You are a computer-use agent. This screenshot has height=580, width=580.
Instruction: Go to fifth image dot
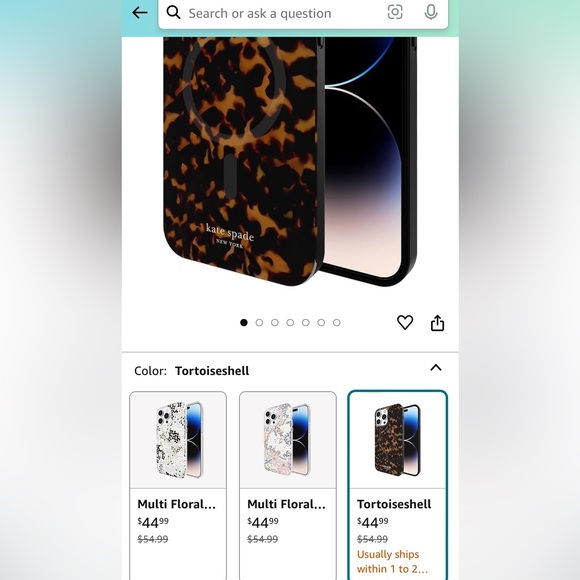click(x=306, y=323)
